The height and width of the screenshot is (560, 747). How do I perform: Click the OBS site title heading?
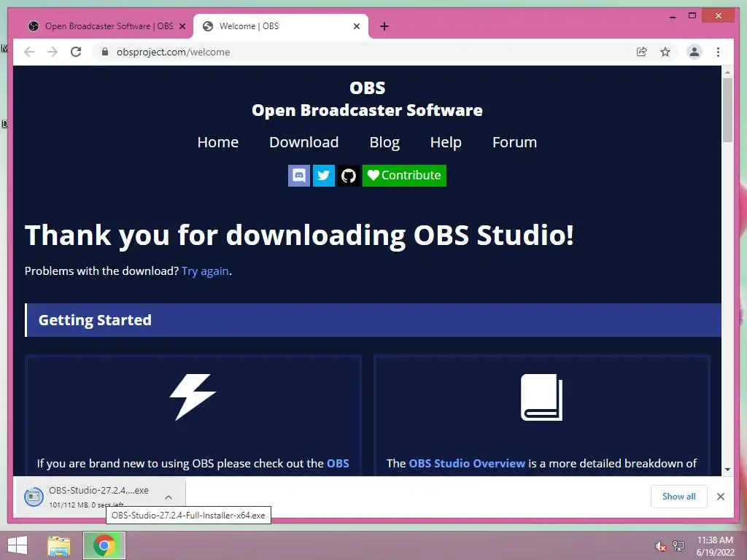(368, 87)
